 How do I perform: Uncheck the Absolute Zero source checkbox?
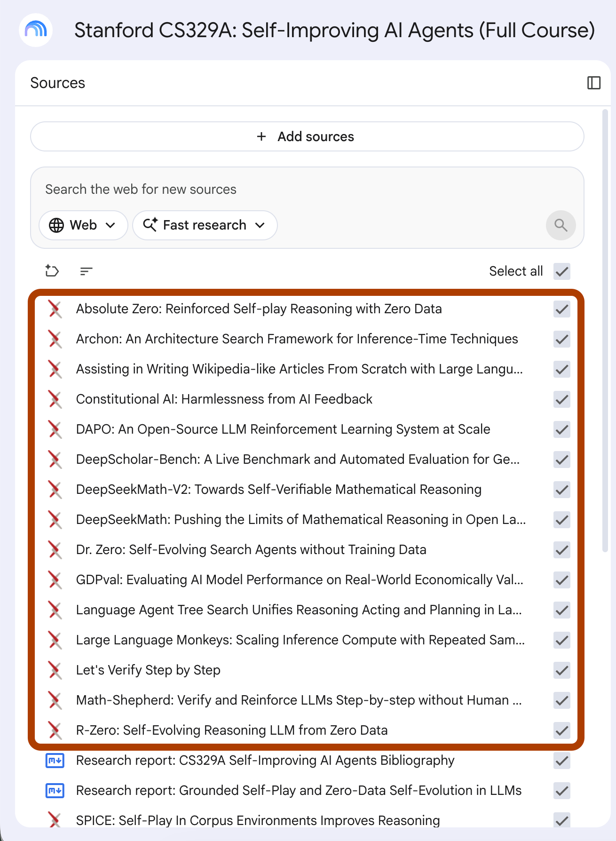click(562, 309)
